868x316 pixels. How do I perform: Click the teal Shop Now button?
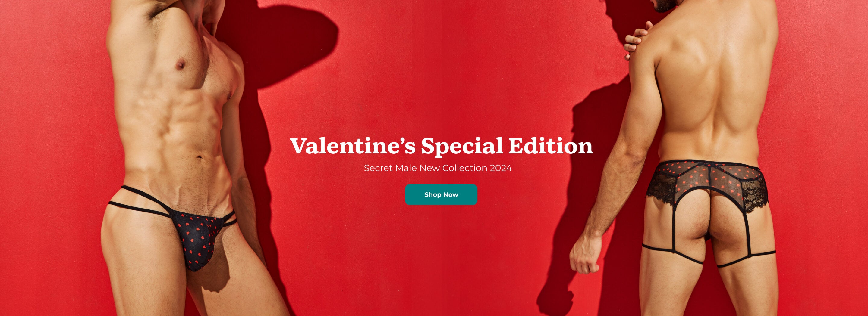tap(441, 194)
